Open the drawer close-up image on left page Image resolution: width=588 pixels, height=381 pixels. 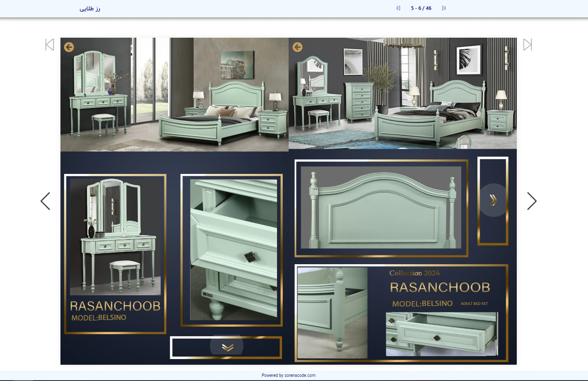tap(234, 250)
